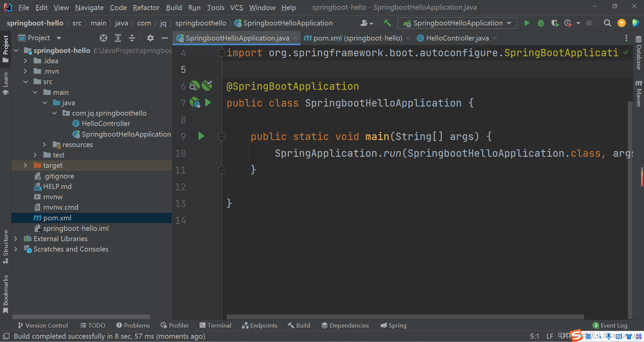Run with Coverage from the toolbar
The width and height of the screenshot is (644, 342).
point(555,23)
